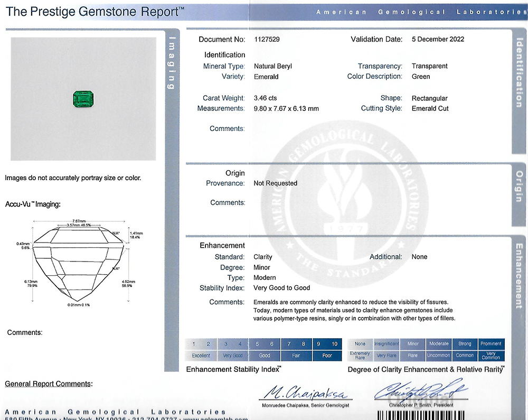Click the '0.01mm 0.1%' culet label

coord(79,305)
